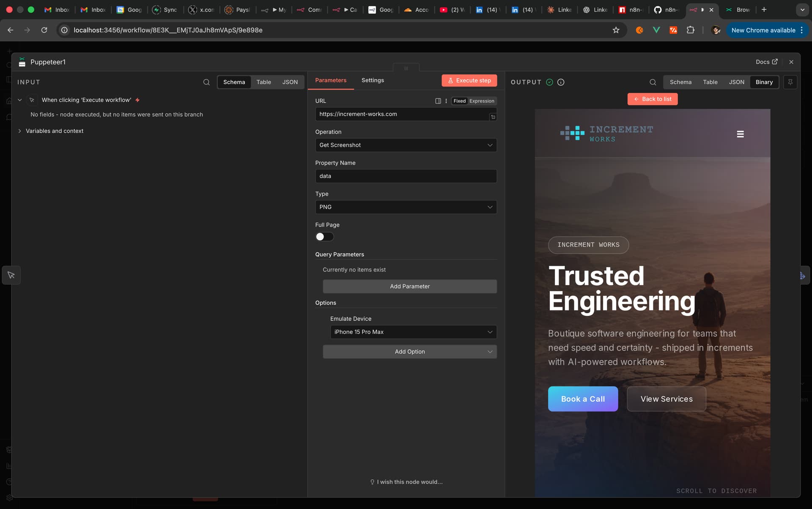Viewport: 812px width, 509px height.
Task: Click the output info icon
Action: [561, 82]
